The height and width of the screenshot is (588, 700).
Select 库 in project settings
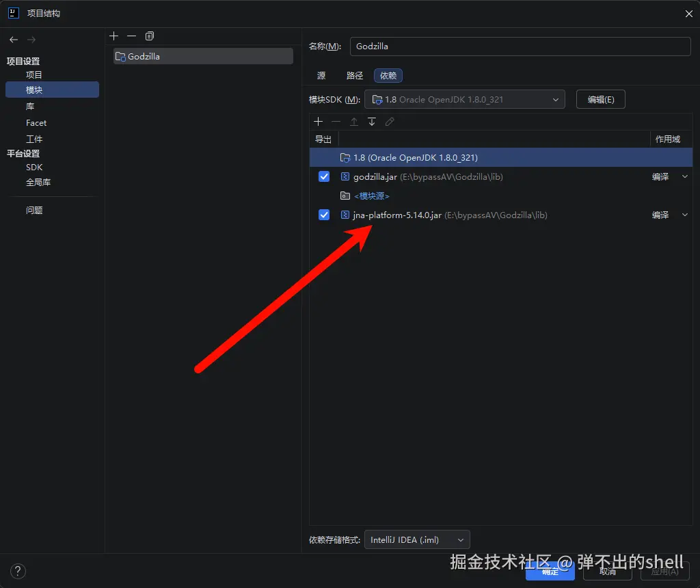click(x=30, y=106)
